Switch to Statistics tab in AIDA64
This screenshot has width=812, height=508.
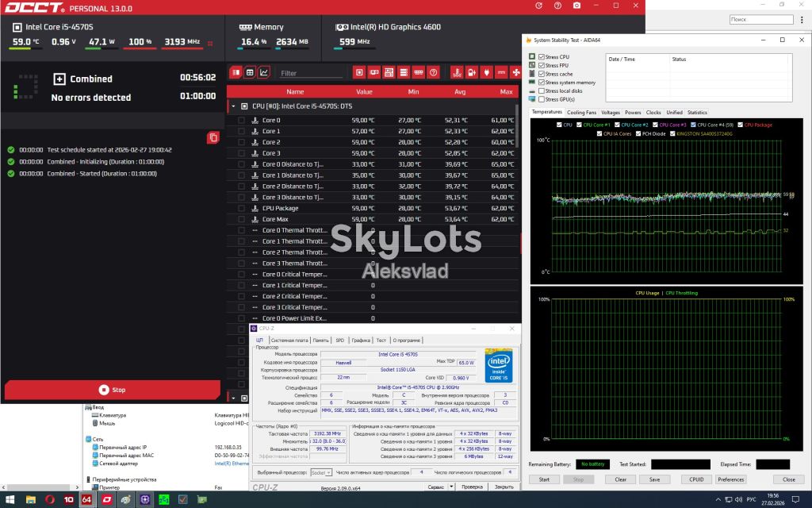(697, 113)
